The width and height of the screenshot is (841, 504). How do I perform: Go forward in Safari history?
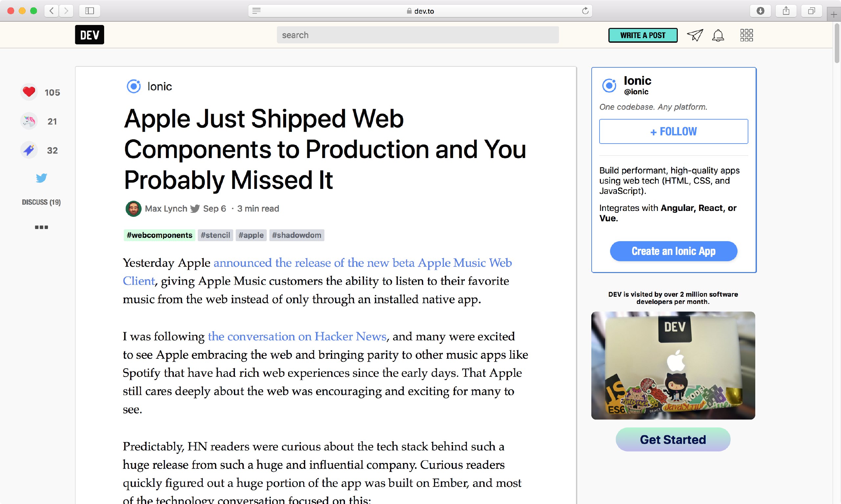(x=66, y=11)
